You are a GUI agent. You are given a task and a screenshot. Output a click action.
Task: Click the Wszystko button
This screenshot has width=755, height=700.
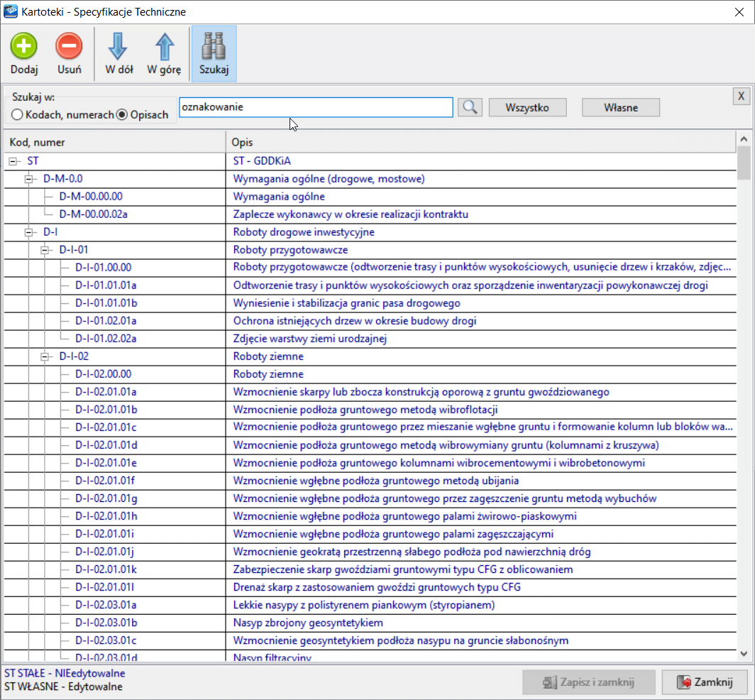pyautogui.click(x=527, y=107)
